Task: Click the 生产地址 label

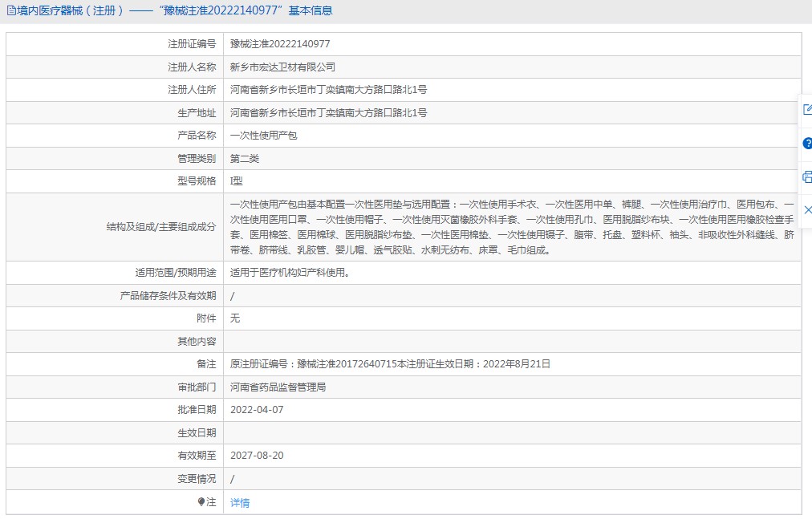Action: (x=197, y=112)
